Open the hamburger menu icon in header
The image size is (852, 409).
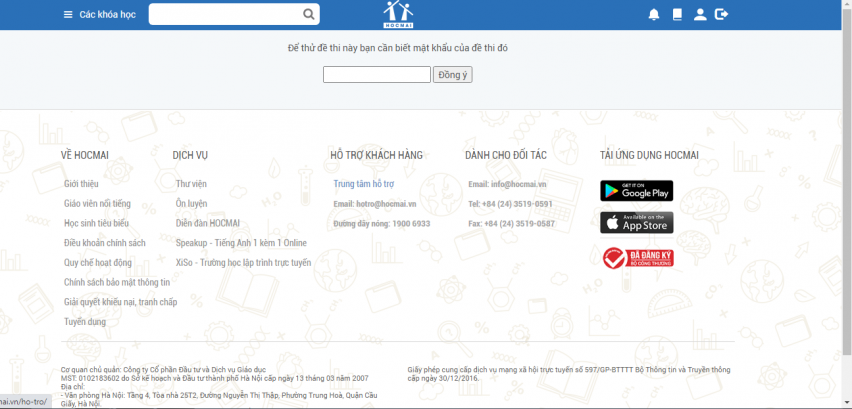pyautogui.click(x=68, y=14)
